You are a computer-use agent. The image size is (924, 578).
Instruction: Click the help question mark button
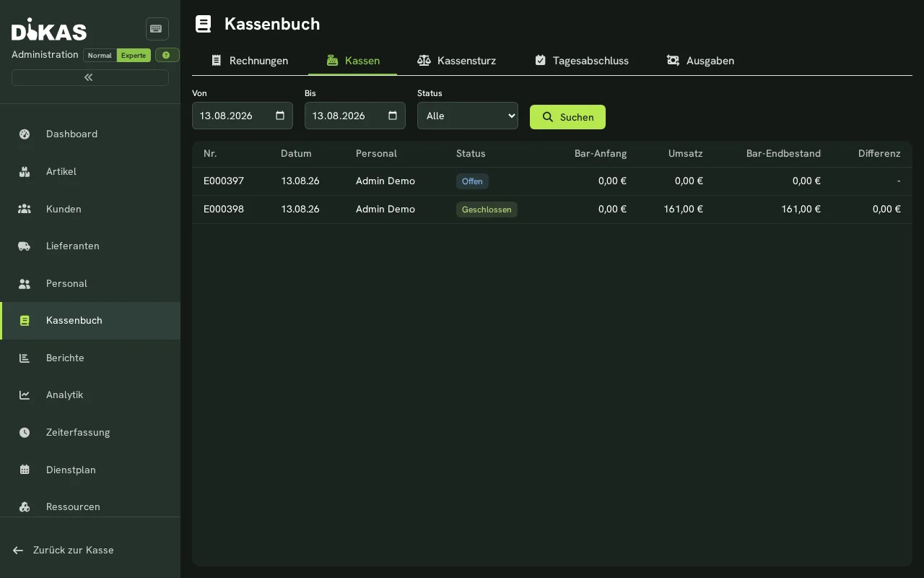point(167,55)
